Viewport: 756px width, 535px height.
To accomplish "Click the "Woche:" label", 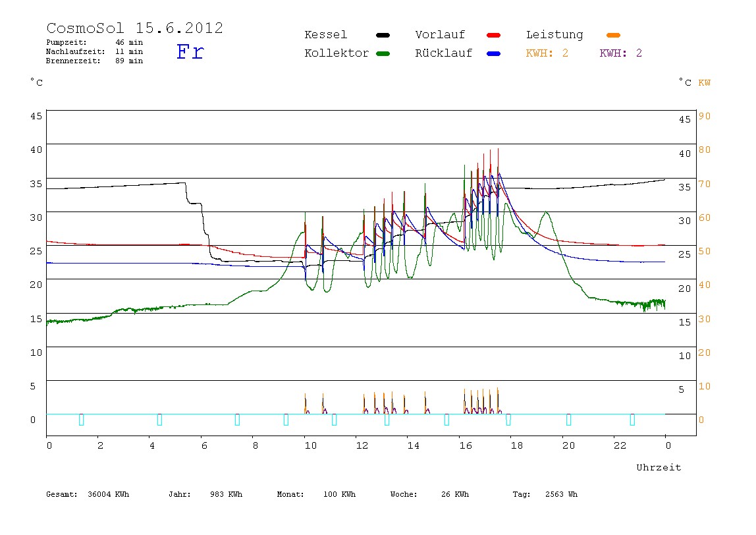I will click(x=404, y=494).
